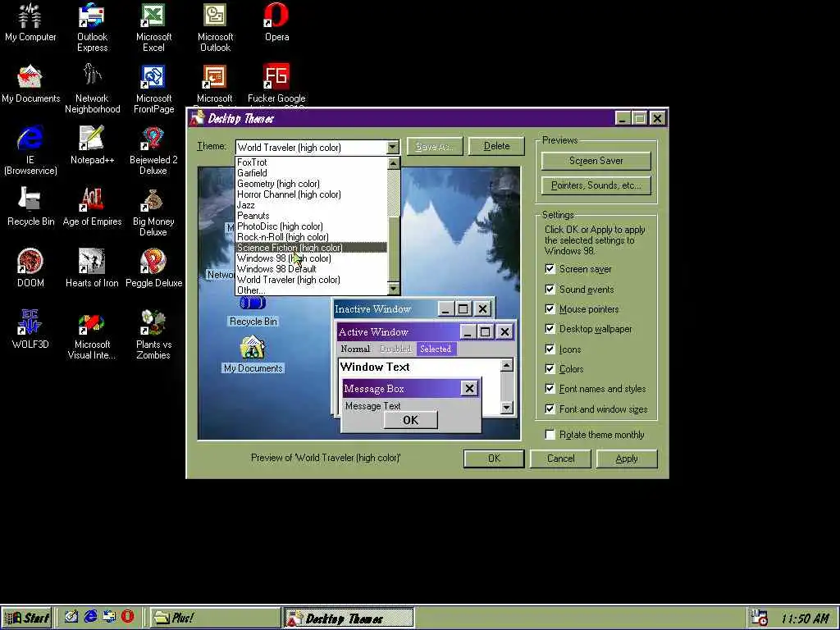
Task: Apply the selected theme
Action: (x=626, y=459)
